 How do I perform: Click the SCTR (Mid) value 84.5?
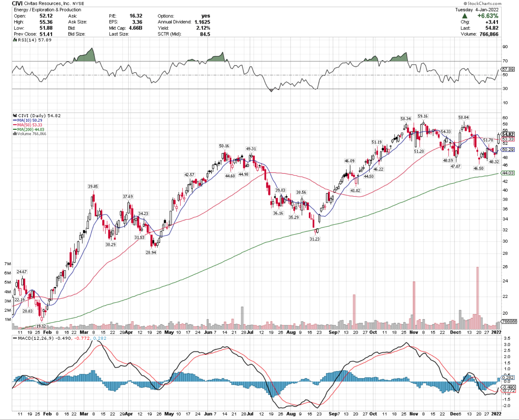[205, 34]
